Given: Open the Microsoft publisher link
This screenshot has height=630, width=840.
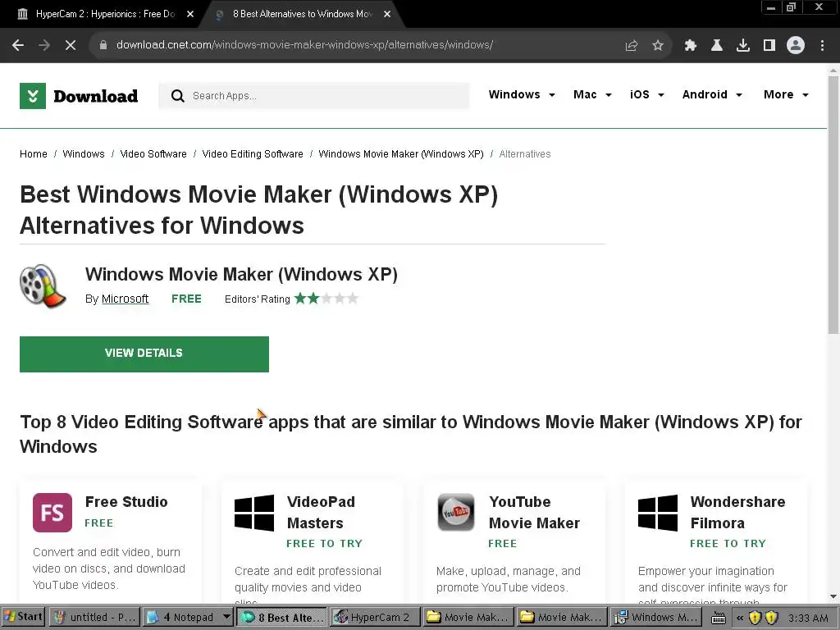Looking at the screenshot, I should pos(125,299).
